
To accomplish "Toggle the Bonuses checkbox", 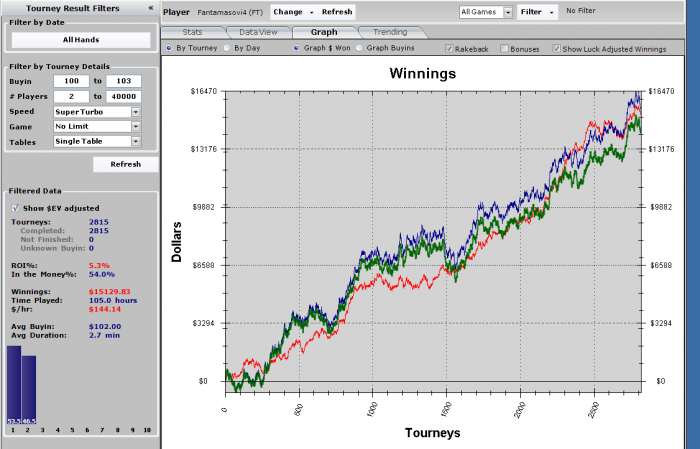I will point(504,49).
